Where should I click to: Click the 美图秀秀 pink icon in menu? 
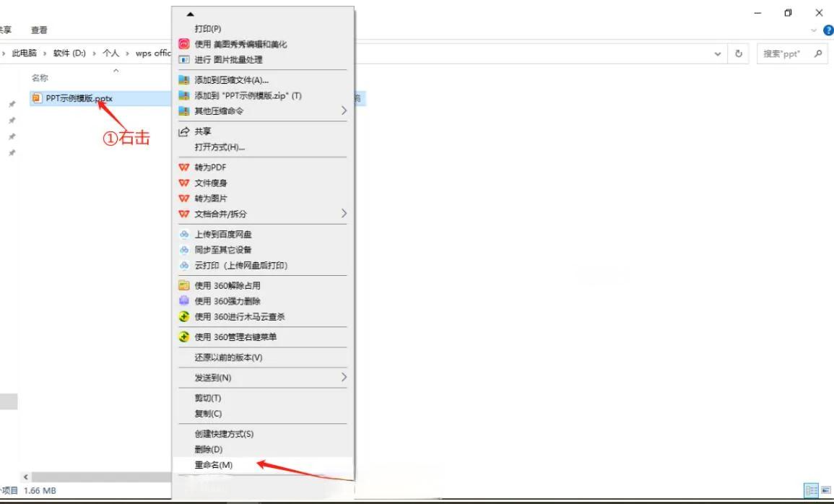pos(183,44)
